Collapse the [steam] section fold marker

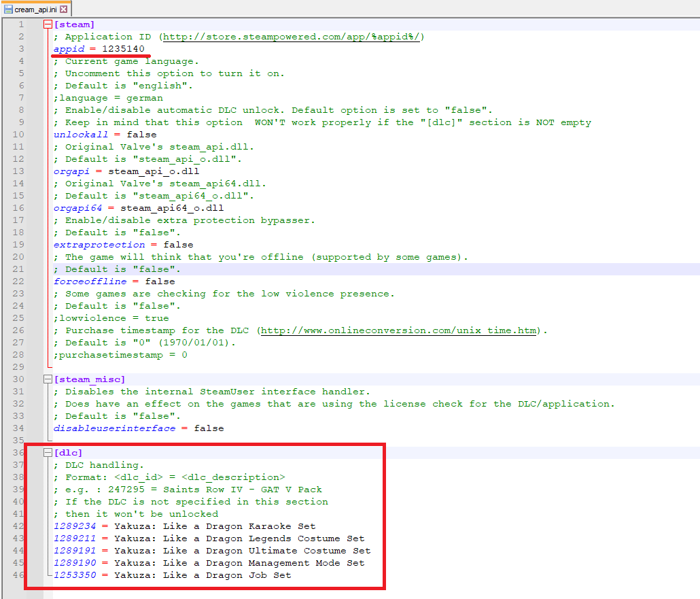coord(48,24)
